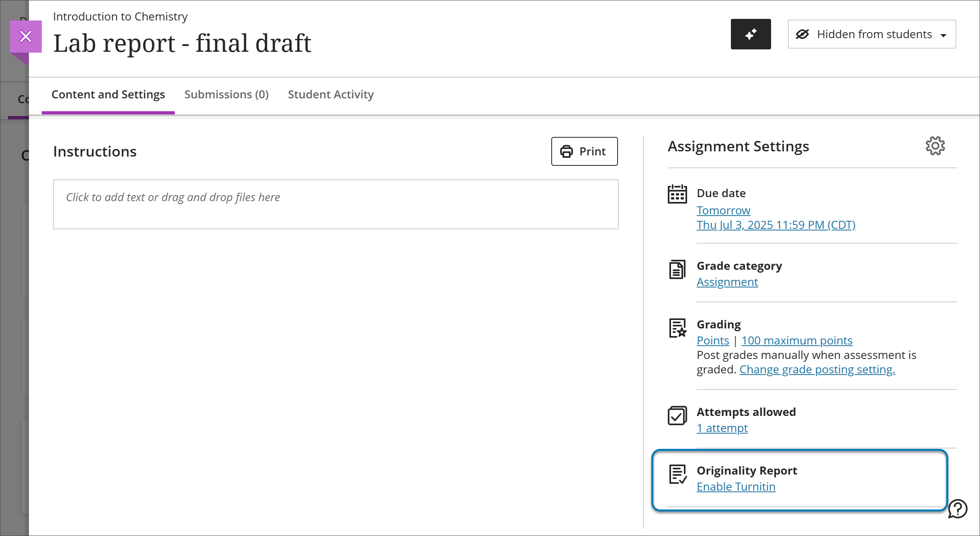Click the Grading document-star icon
This screenshot has width=980, height=536.
click(x=677, y=328)
